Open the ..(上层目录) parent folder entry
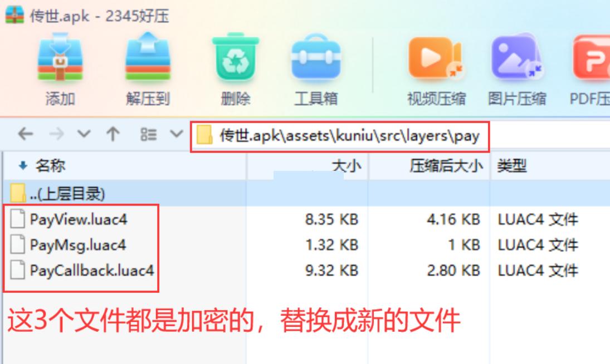Viewport: 610px width, 364px height. coord(67,194)
